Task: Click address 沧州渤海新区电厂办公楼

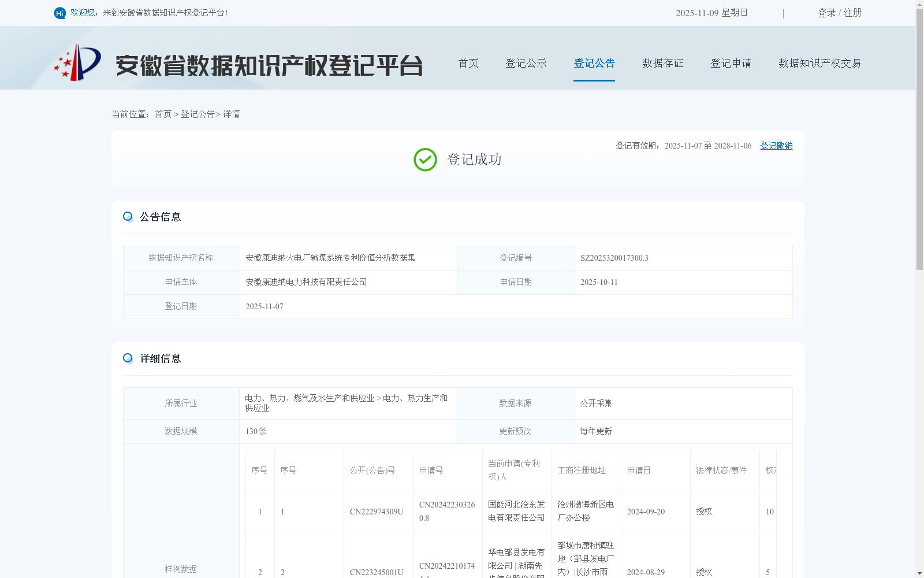Action: click(x=586, y=511)
